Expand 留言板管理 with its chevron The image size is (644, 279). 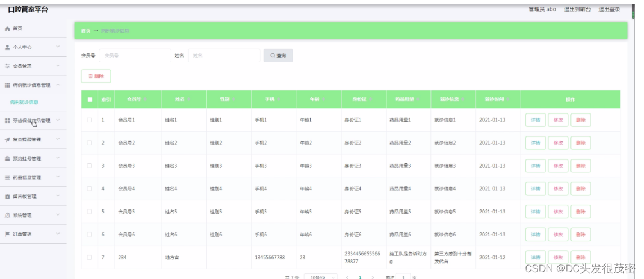pos(58,196)
